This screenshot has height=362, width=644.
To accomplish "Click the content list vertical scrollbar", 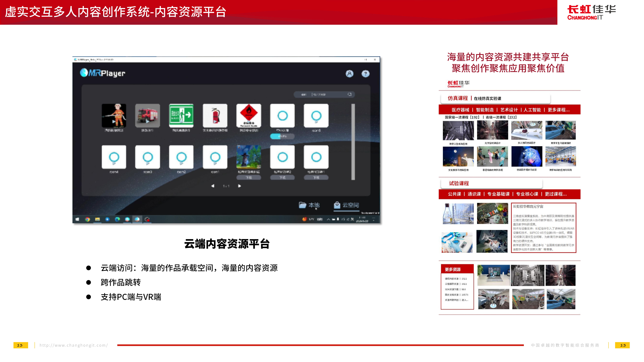I will tap(353, 142).
